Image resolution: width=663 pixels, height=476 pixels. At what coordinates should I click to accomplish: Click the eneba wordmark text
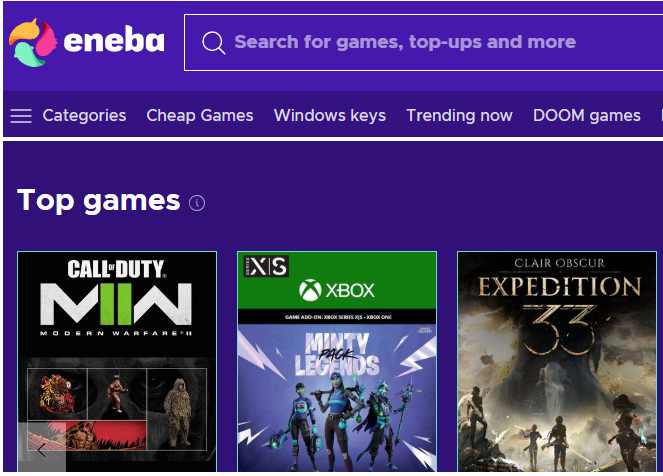[114, 42]
